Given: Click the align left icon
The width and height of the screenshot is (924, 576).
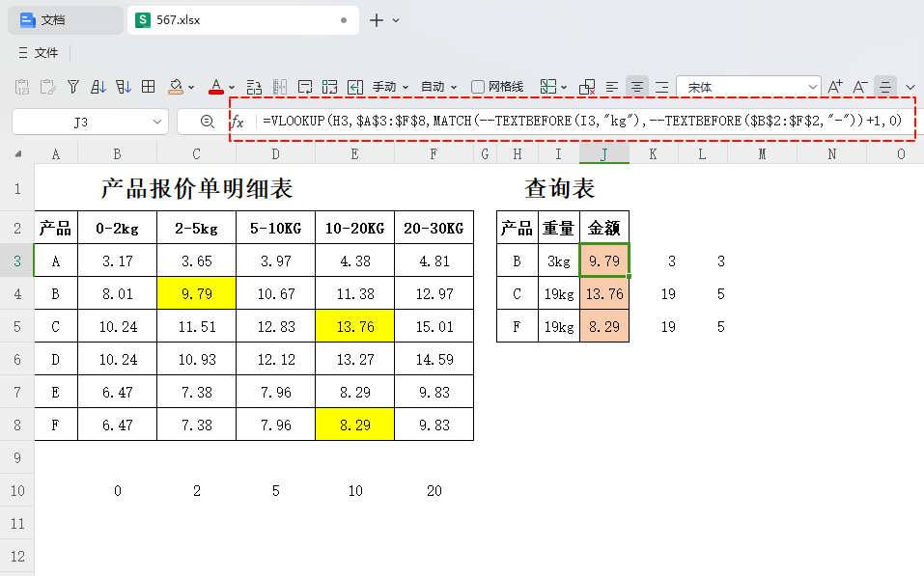Looking at the screenshot, I should (x=612, y=87).
